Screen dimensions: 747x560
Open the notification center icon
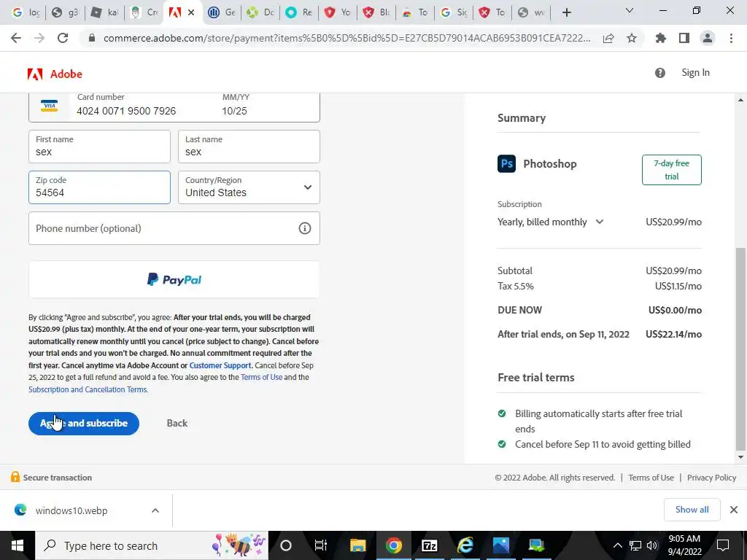coord(723,545)
